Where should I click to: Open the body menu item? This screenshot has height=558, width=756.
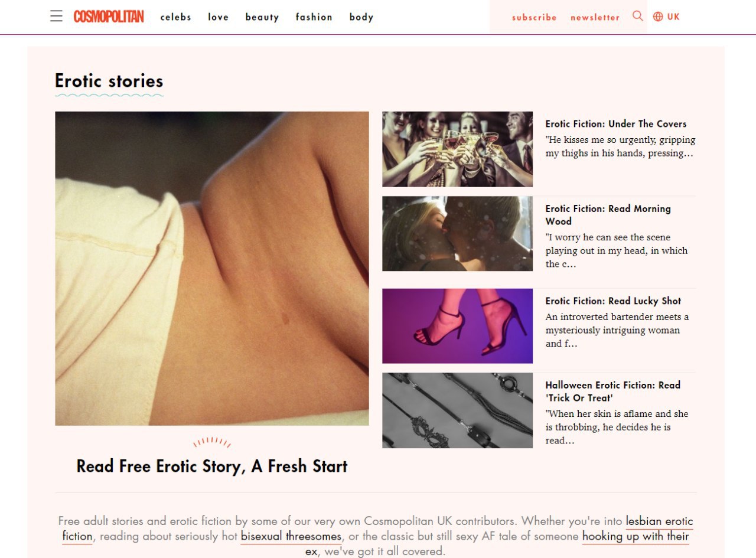pyautogui.click(x=361, y=17)
